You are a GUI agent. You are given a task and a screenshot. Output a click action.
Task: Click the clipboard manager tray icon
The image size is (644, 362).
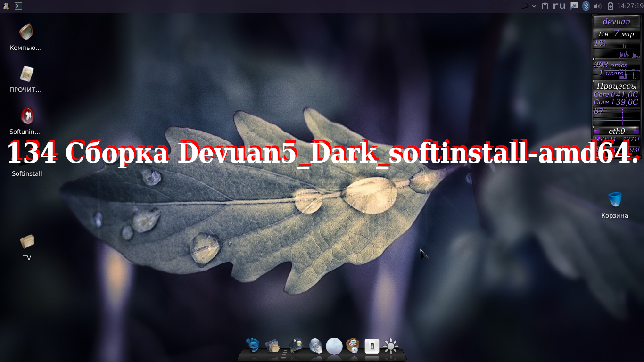545,6
